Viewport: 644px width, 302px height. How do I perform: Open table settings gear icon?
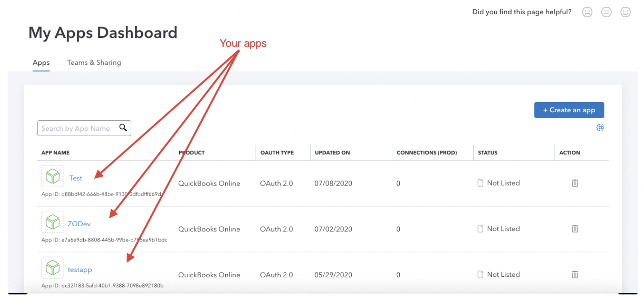click(600, 127)
